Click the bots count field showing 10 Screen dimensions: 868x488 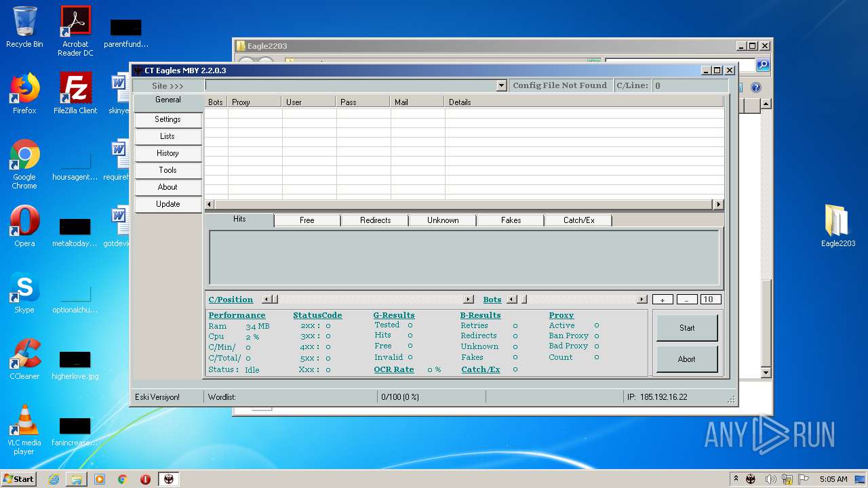[710, 300]
